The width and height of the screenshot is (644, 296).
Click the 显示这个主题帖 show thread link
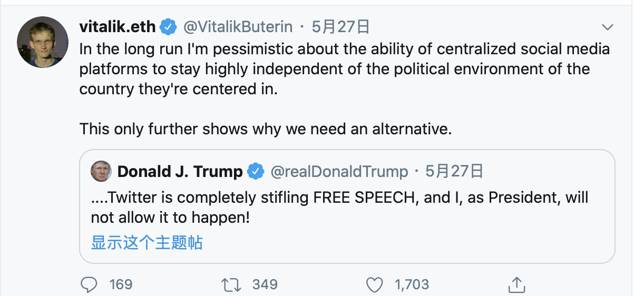pos(147,242)
